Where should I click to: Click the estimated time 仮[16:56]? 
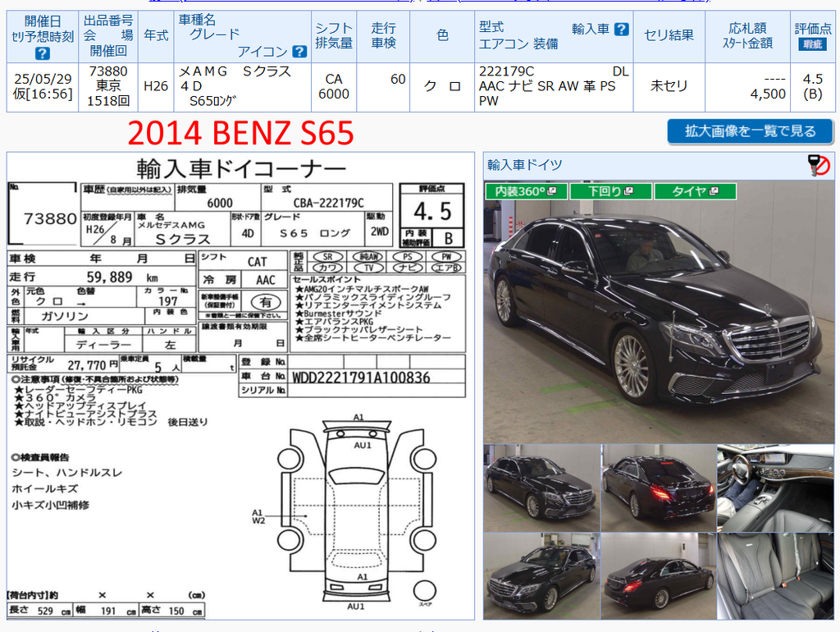click(43, 94)
